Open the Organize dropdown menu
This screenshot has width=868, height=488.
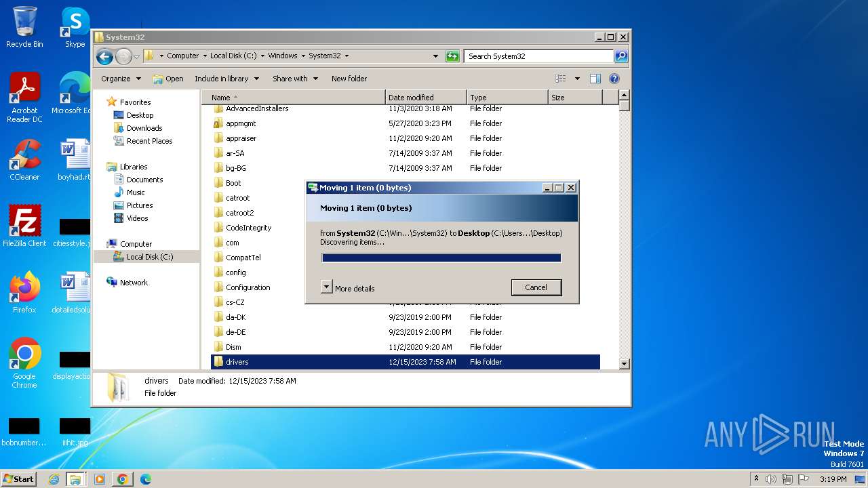(121, 79)
